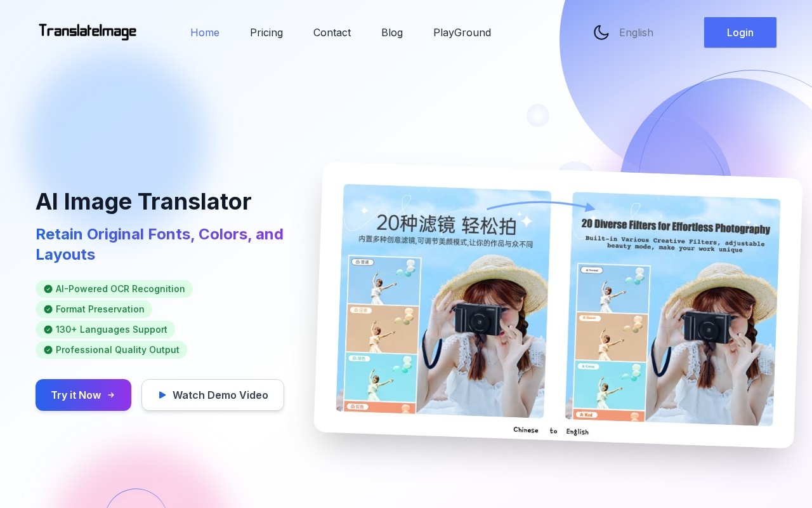
Task: Click the translated English poster image
Action: (672, 309)
